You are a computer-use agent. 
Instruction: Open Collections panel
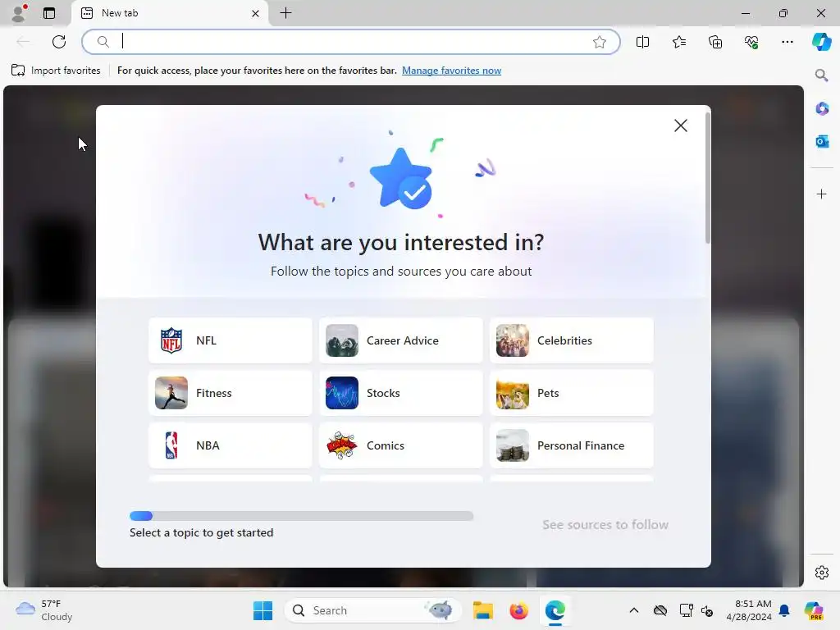[715, 42]
